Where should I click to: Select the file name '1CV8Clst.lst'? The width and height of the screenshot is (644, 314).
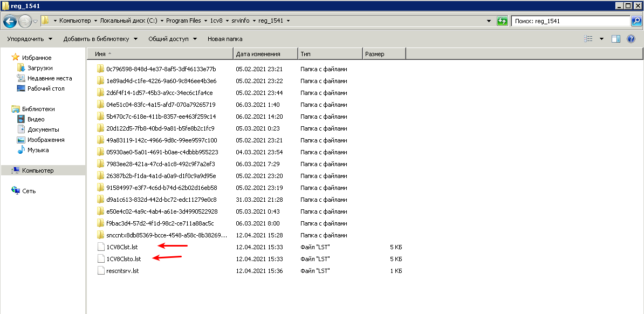tap(121, 248)
